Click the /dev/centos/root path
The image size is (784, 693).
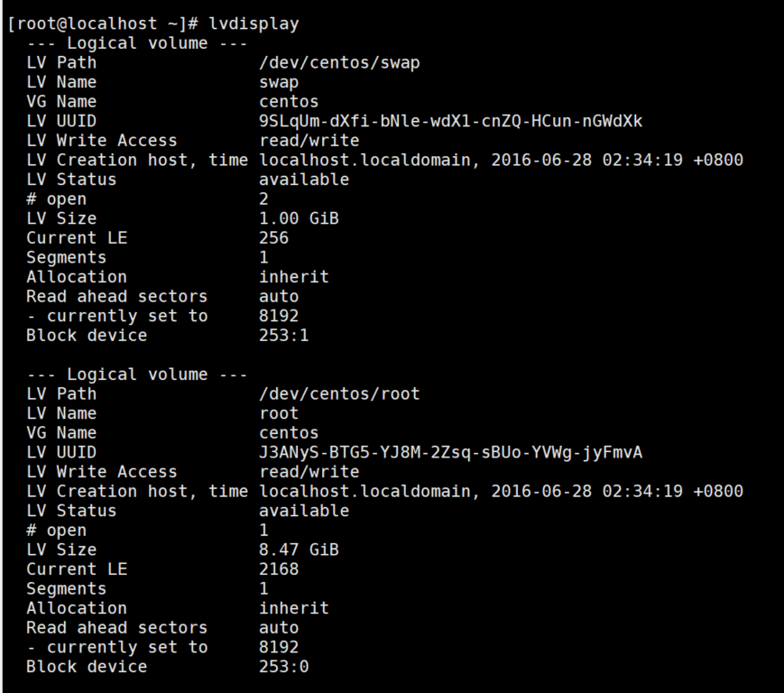click(339, 394)
